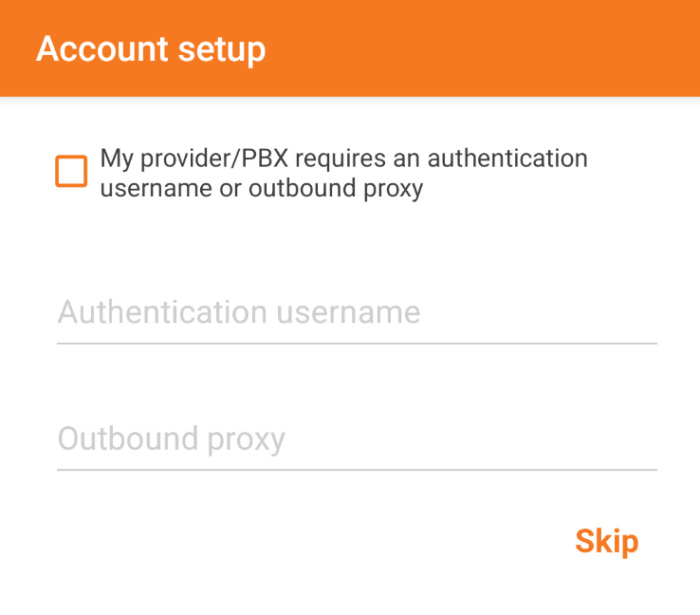The height and width of the screenshot is (615, 700).
Task: Select the "Authentication username" placeholder text
Action: pos(239,312)
